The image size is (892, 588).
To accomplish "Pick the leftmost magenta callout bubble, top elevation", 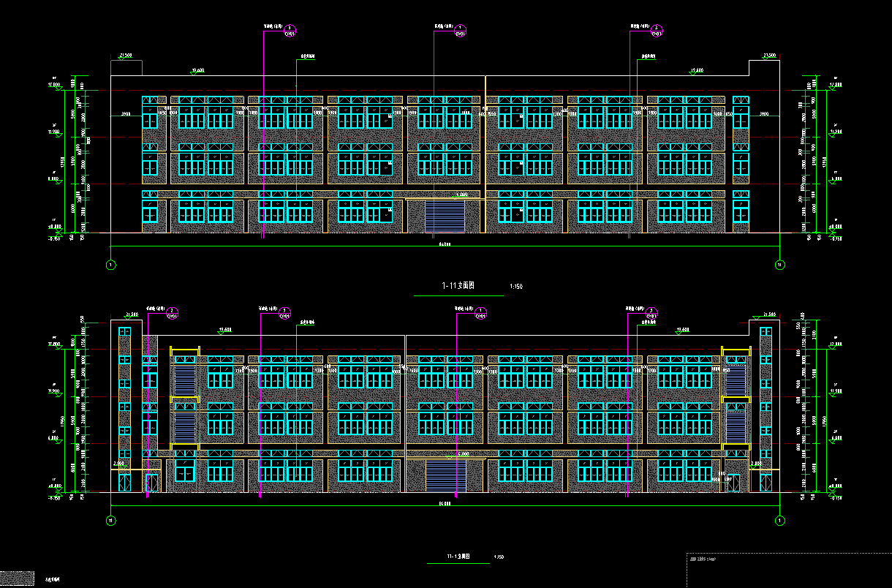I will [x=290, y=29].
